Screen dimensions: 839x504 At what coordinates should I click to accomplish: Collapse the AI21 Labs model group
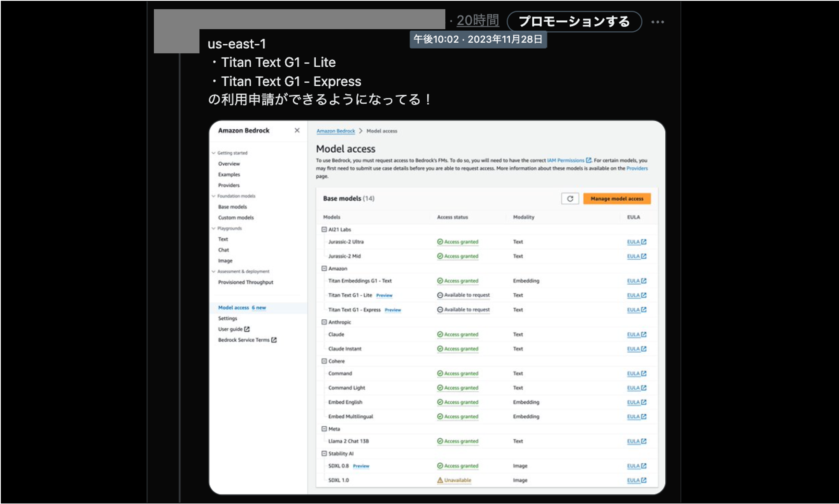[324, 229]
